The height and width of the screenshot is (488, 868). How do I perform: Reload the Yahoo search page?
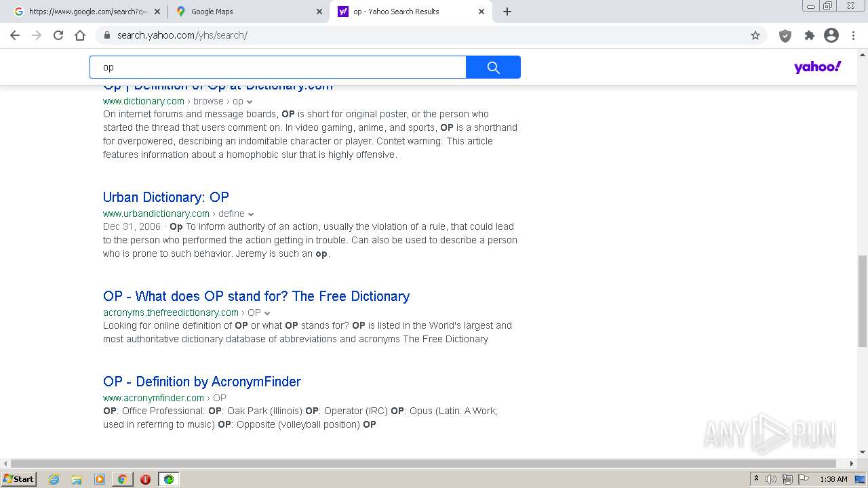(x=58, y=35)
